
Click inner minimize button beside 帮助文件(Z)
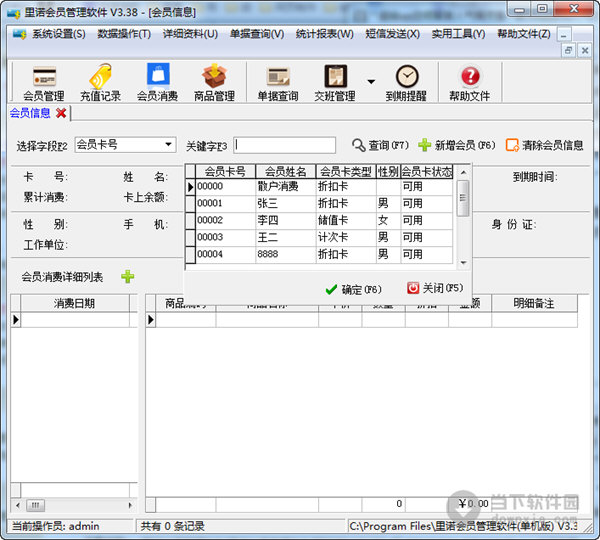(x=564, y=35)
